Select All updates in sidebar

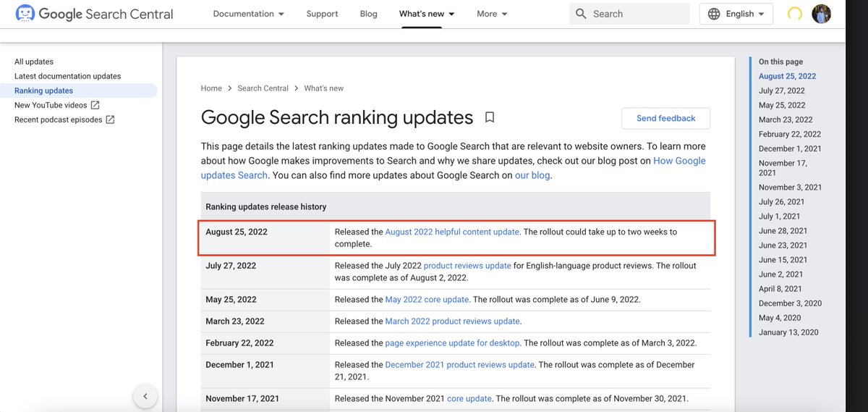pyautogui.click(x=34, y=62)
